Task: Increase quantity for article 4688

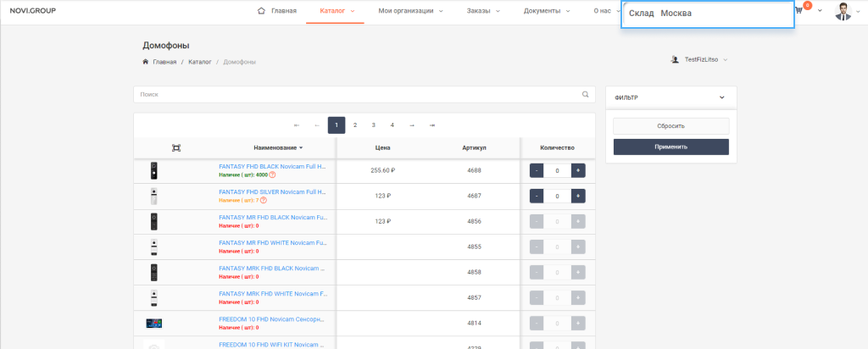Action: [x=578, y=171]
